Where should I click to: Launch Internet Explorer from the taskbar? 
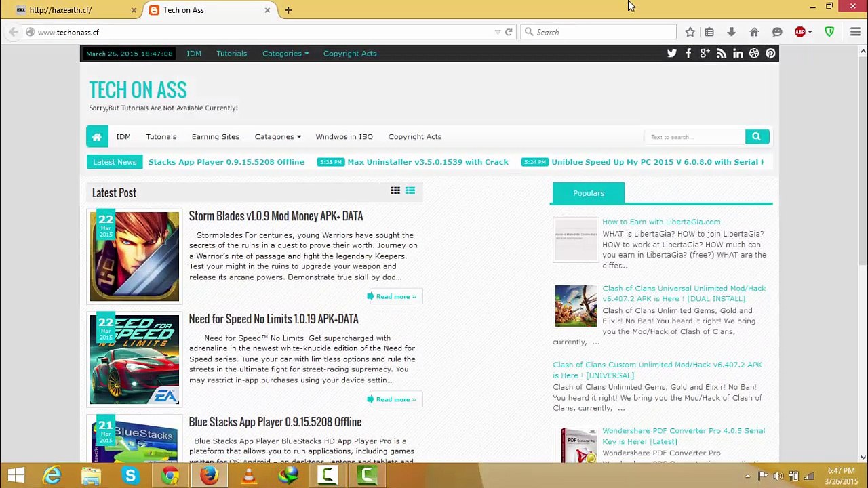pyautogui.click(x=52, y=476)
